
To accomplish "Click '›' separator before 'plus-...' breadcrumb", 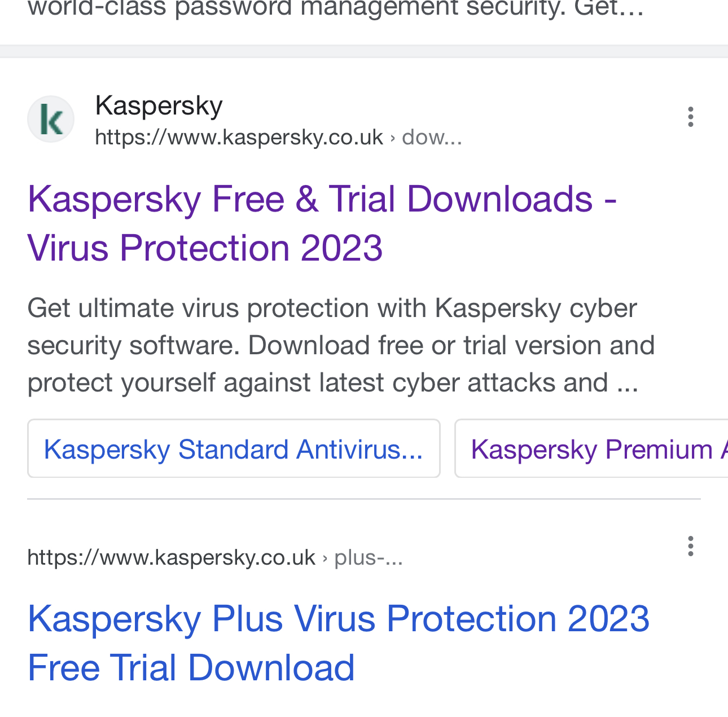I will (x=325, y=558).
